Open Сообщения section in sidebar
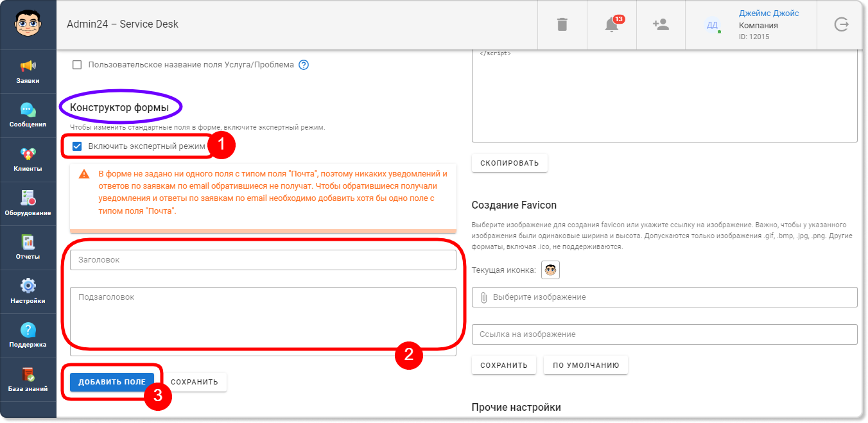The width and height of the screenshot is (868, 423). click(x=28, y=116)
